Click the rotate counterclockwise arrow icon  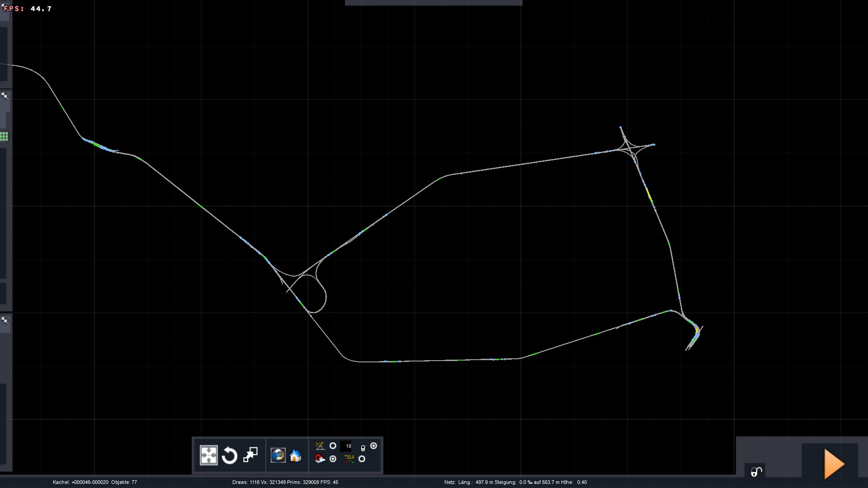pos(230,455)
